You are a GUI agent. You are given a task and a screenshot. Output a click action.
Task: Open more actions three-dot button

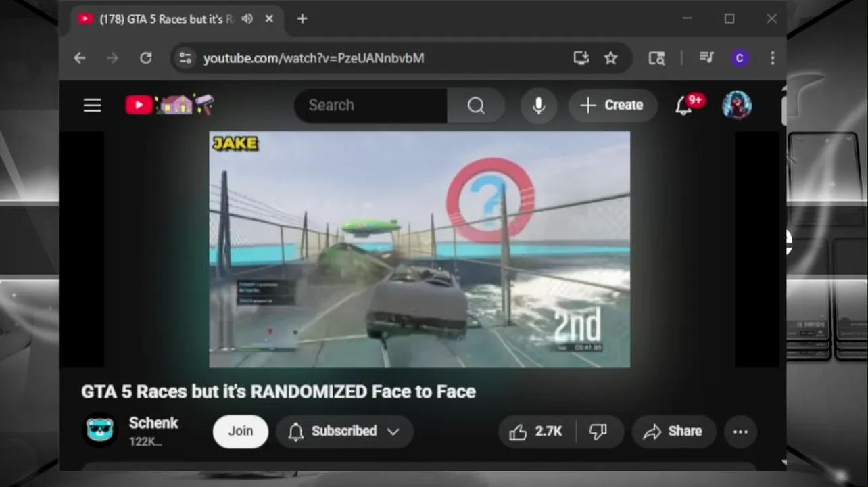point(740,432)
